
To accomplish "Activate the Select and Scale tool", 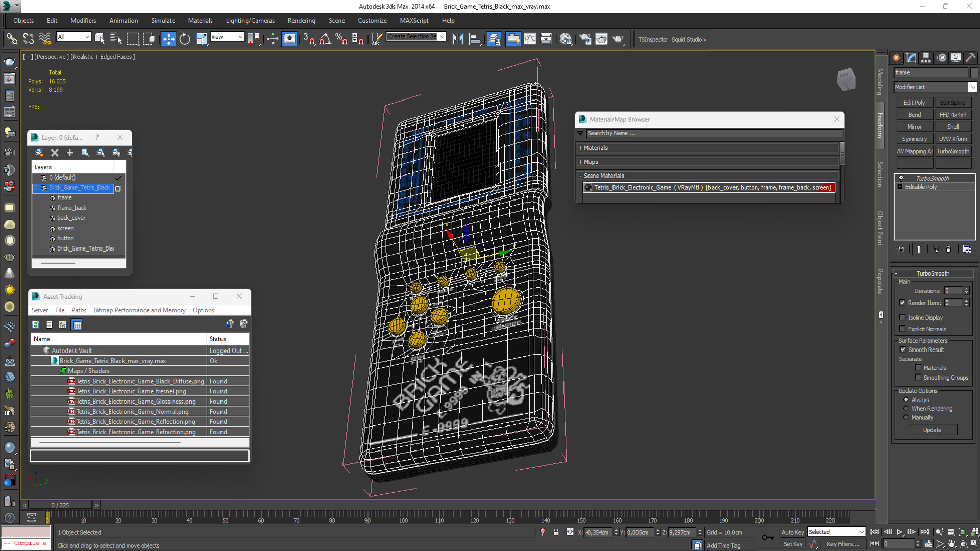I will [x=202, y=39].
